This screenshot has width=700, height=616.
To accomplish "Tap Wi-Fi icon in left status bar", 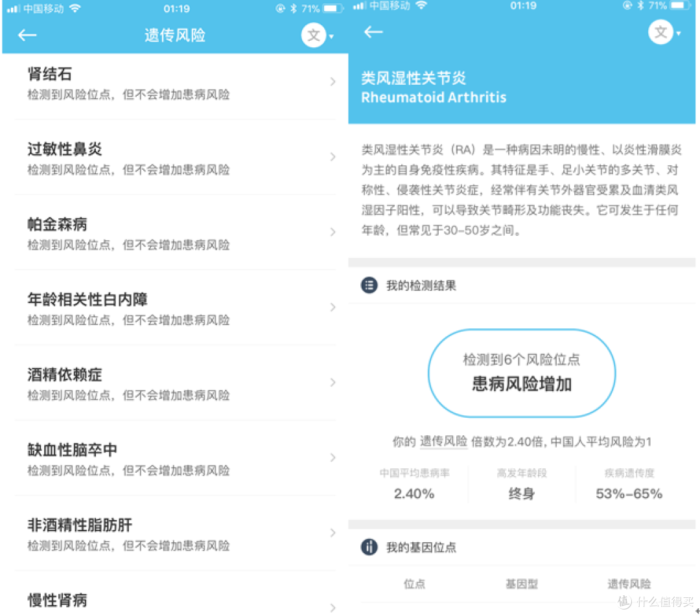I will 75,8.
